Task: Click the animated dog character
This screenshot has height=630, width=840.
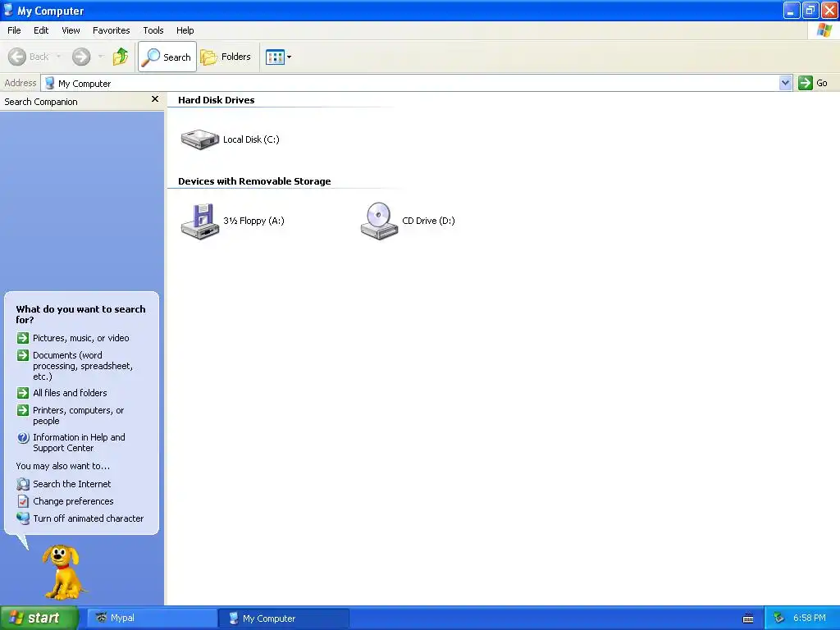Action: (63, 572)
